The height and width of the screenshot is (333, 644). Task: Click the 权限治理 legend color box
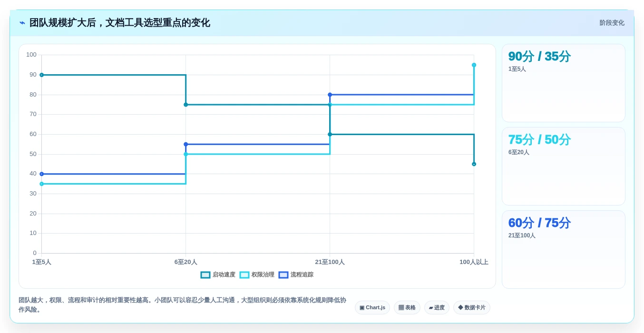244,275
